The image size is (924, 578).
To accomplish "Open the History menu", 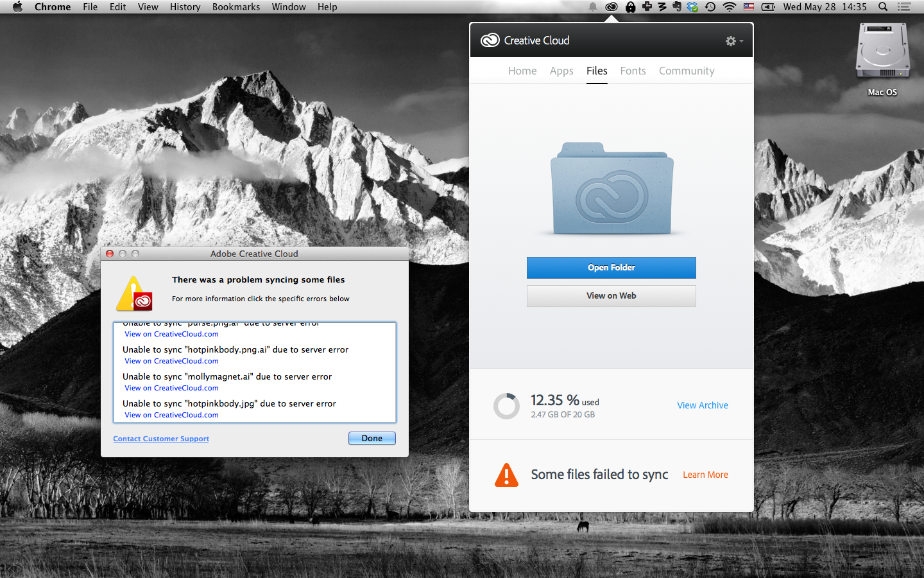I will coord(185,7).
